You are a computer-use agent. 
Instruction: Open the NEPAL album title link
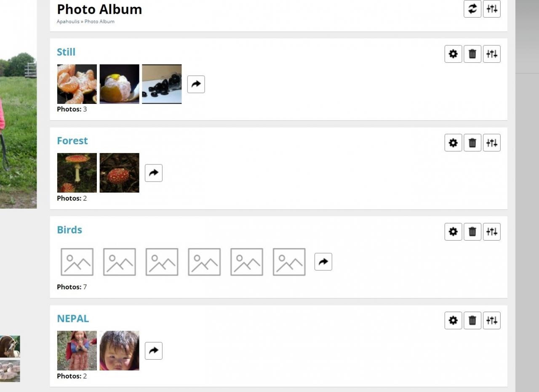tap(73, 318)
